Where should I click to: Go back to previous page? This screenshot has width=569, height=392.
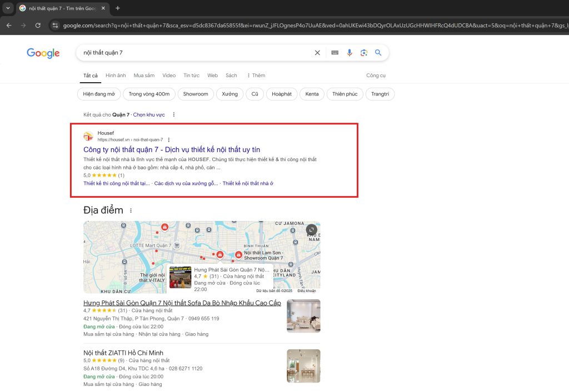9,26
